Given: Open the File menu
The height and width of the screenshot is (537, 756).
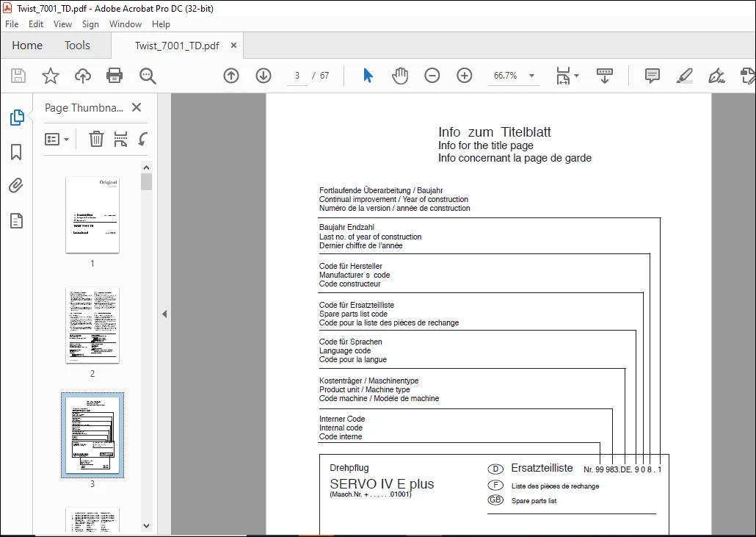Looking at the screenshot, I should pyautogui.click(x=12, y=24).
